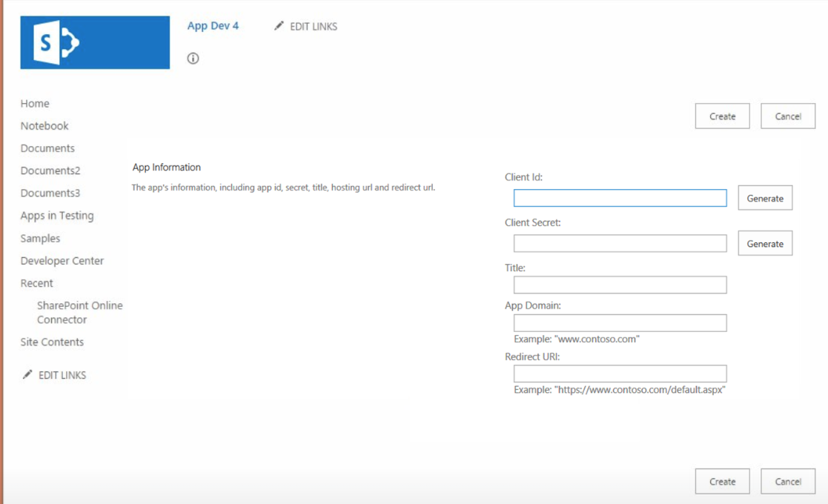Open the Developer Center link

[62, 261]
